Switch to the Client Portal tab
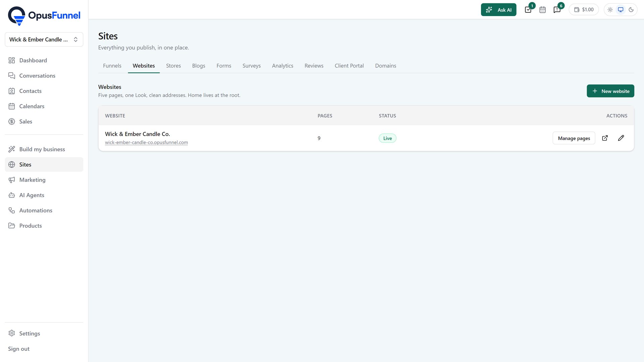644x362 pixels. tap(349, 66)
